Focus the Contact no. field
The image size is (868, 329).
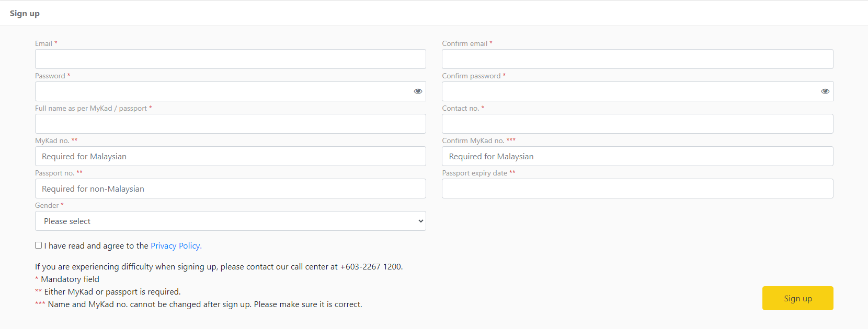pos(637,124)
